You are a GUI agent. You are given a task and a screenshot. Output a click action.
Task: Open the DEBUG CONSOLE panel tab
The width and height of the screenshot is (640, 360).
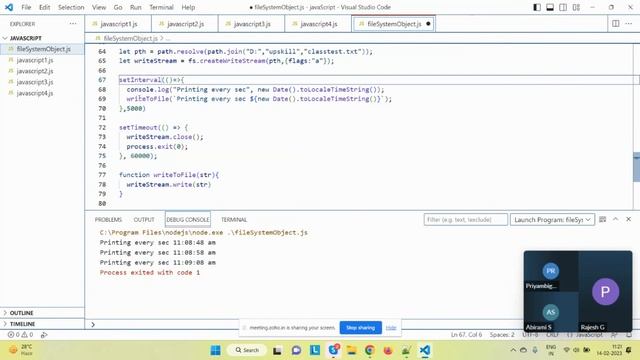[x=188, y=220]
